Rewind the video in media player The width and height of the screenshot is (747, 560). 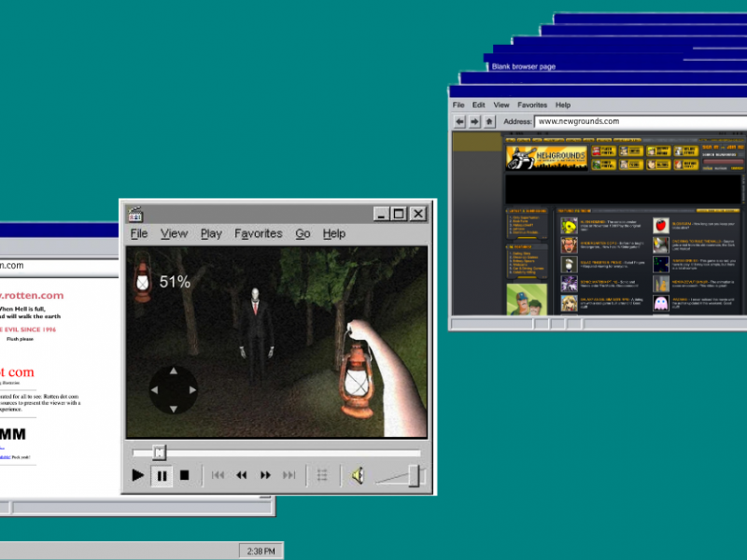coord(242,475)
